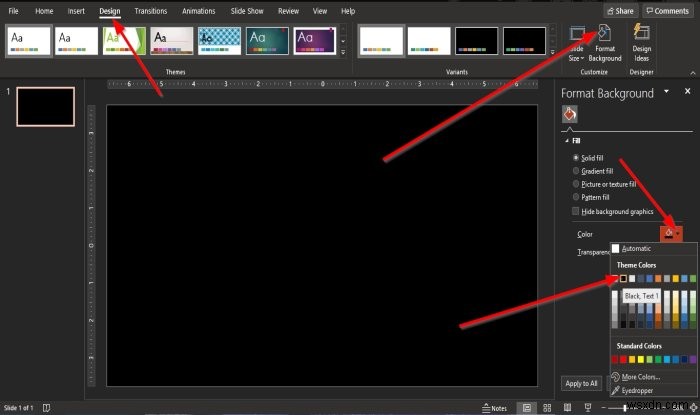Open the Review tab
The image size is (700, 415).
click(288, 11)
